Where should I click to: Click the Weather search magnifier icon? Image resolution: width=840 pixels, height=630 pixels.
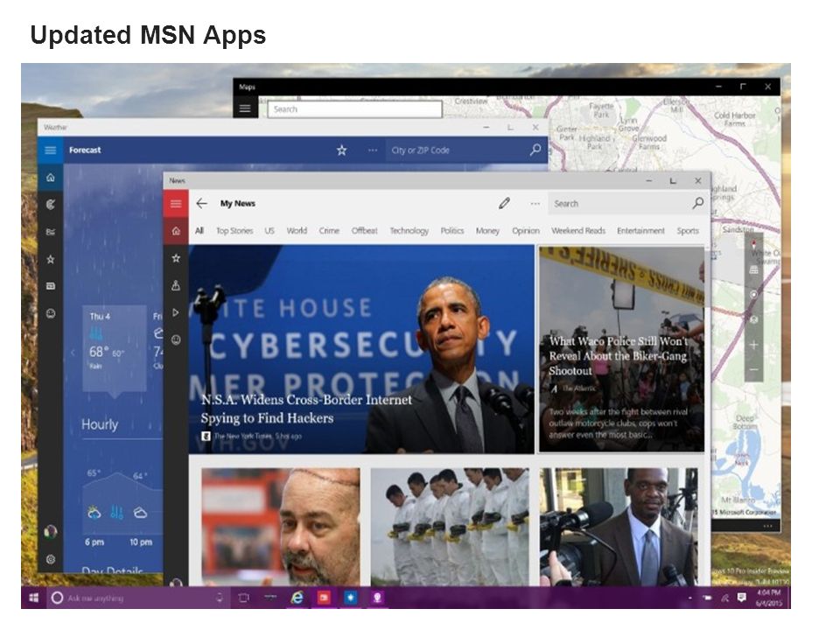pyautogui.click(x=535, y=150)
